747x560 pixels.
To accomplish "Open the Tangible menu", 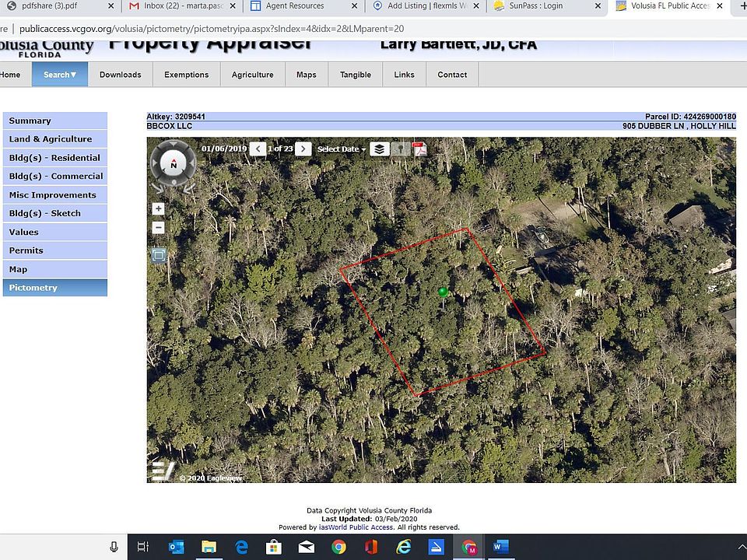I will [356, 75].
